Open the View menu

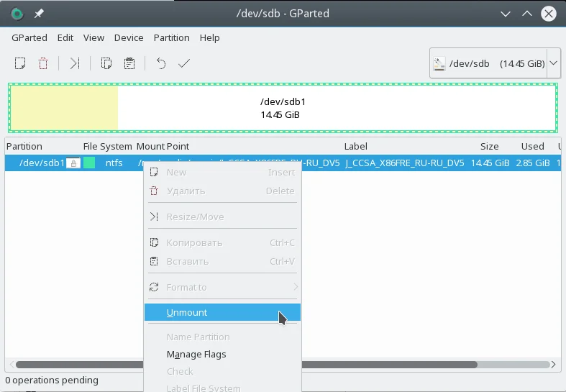click(93, 37)
